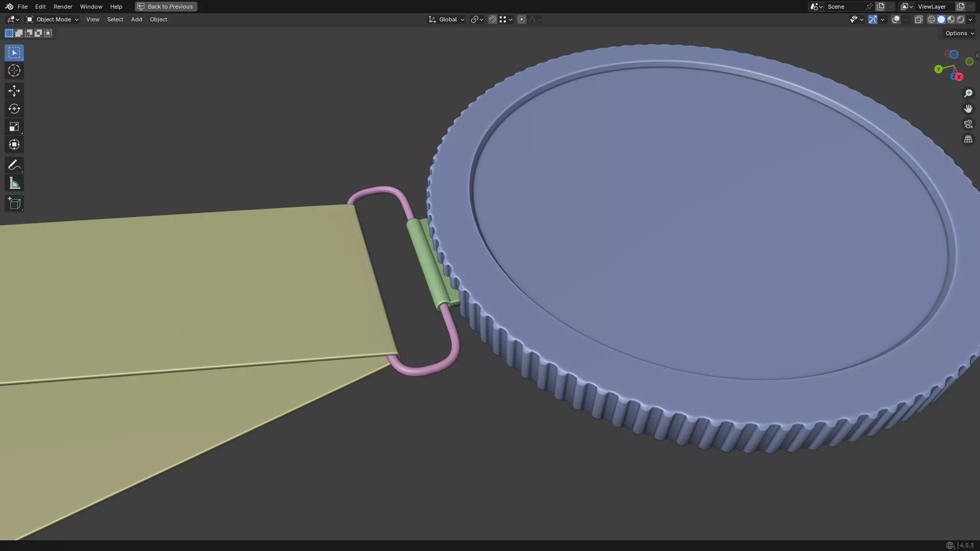
Task: Click the Transform tool icon
Action: tap(14, 144)
